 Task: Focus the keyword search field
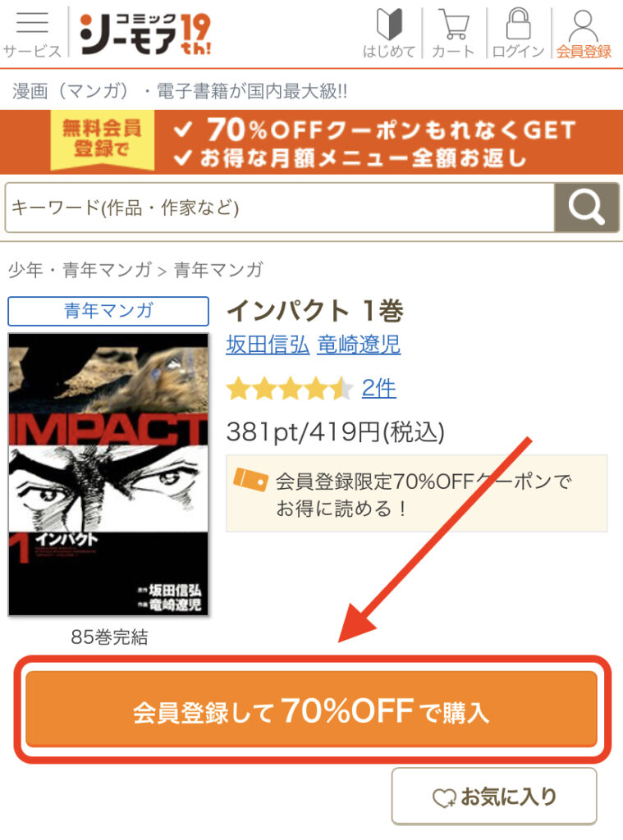[x=279, y=208]
